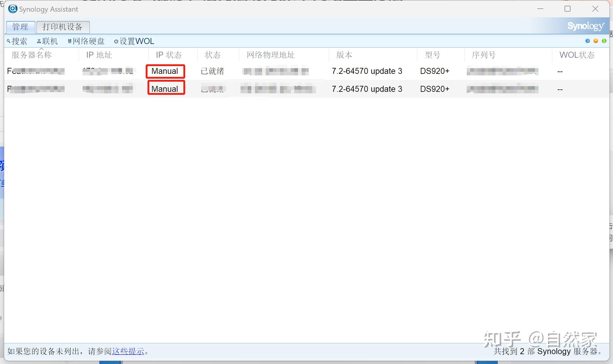The image size is (613, 364).
Task: Switch to the 打印机设备 tab
Action: click(63, 27)
